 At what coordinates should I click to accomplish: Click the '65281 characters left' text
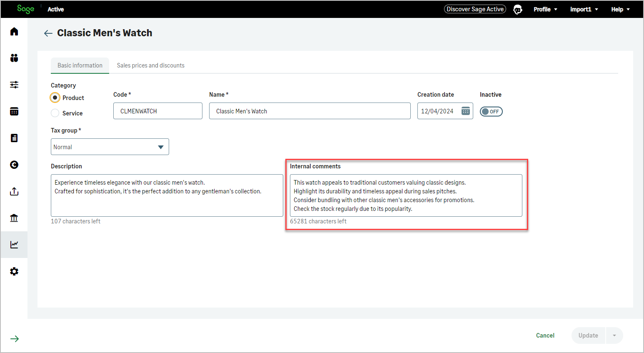[x=318, y=221]
